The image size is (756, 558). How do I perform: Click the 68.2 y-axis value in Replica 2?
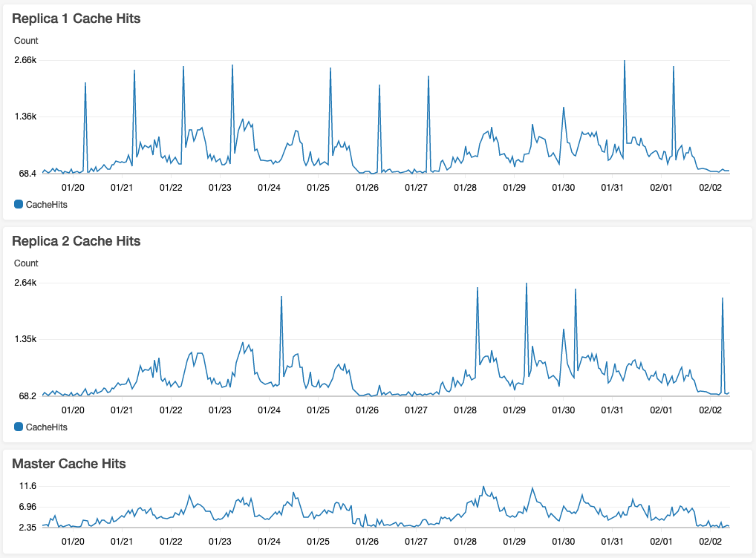[x=27, y=395]
